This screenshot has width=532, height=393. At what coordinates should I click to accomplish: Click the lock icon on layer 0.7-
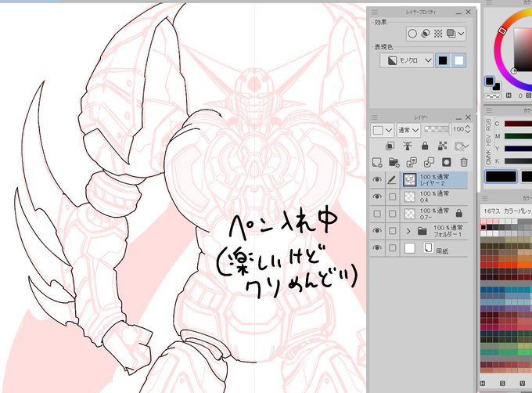point(459,213)
